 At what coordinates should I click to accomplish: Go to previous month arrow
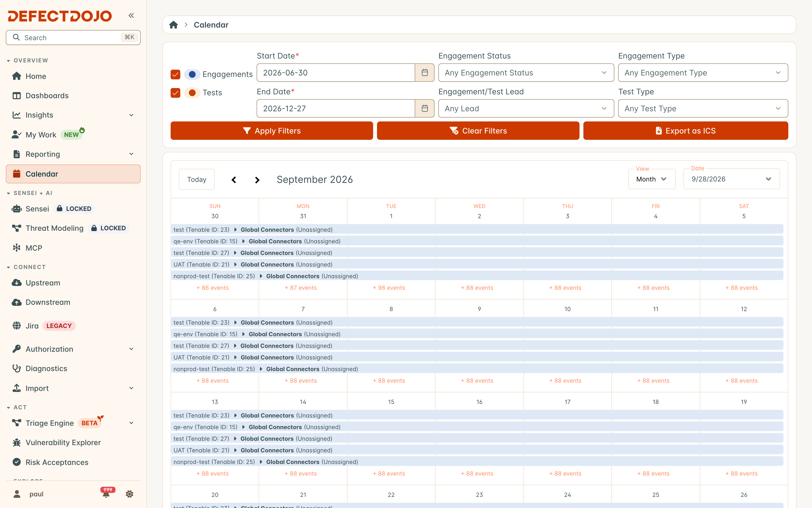pos(234,180)
